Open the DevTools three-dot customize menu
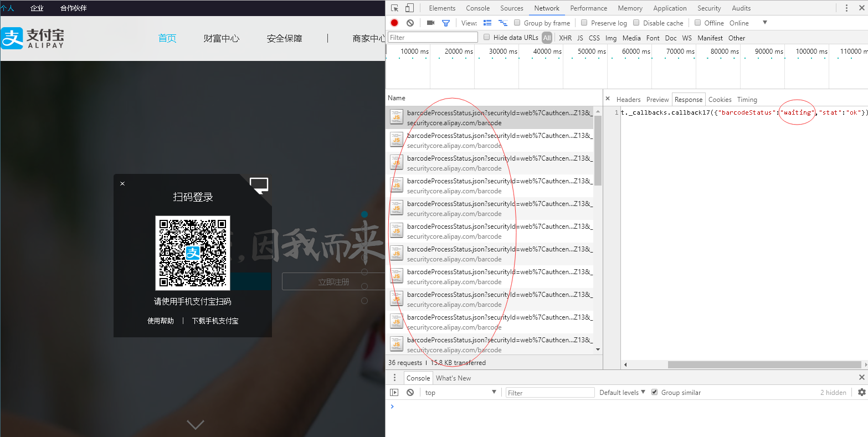Viewport: 868px width, 437px height. tap(846, 8)
